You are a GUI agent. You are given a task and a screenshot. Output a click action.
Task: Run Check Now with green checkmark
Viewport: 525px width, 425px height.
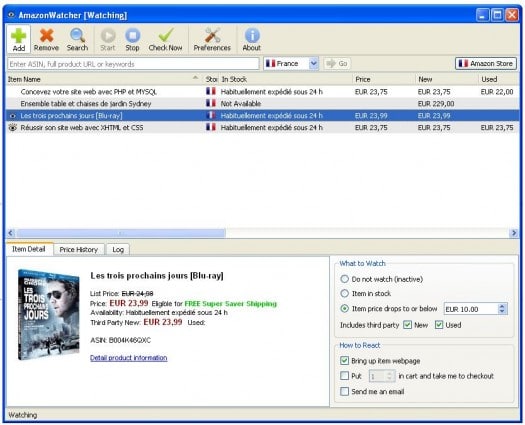(165, 39)
